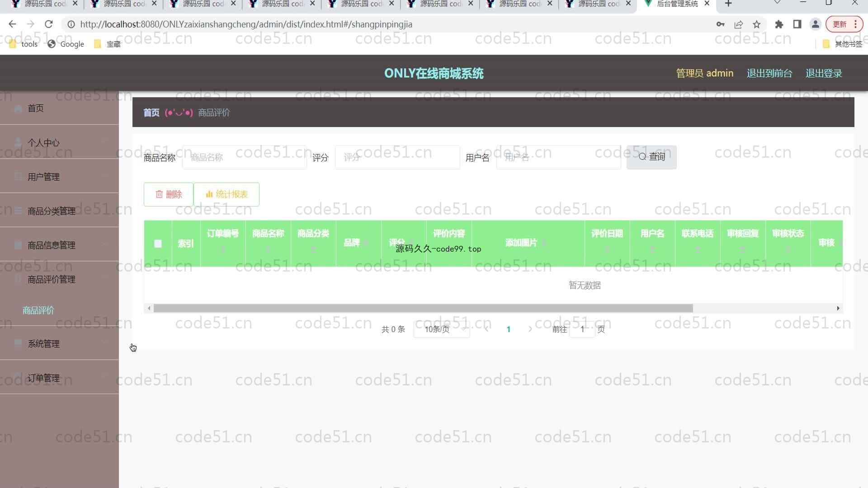This screenshot has height=488, width=868.
Task: Click table scrollbar left arrow
Action: click(x=149, y=308)
